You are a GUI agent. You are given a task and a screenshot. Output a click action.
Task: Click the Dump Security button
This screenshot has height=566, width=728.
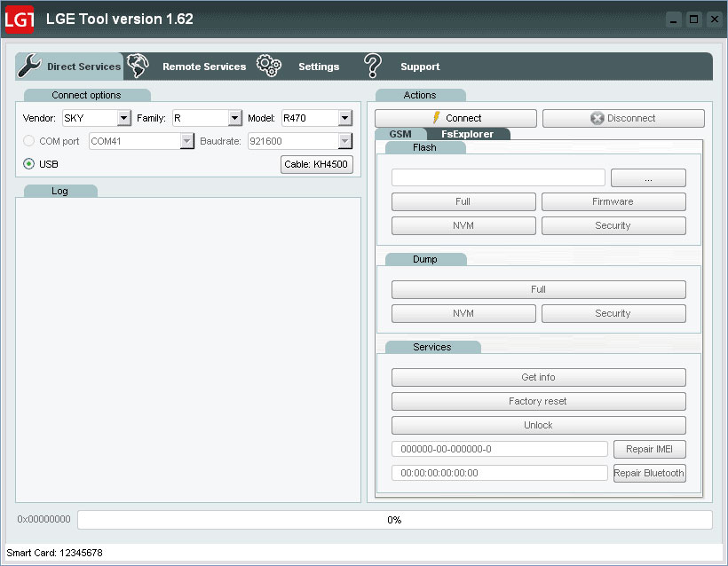[613, 314]
